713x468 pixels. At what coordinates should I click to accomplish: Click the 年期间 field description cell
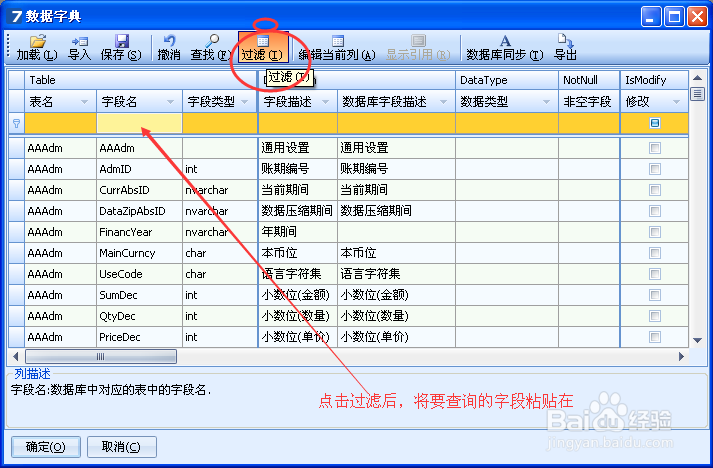click(298, 232)
